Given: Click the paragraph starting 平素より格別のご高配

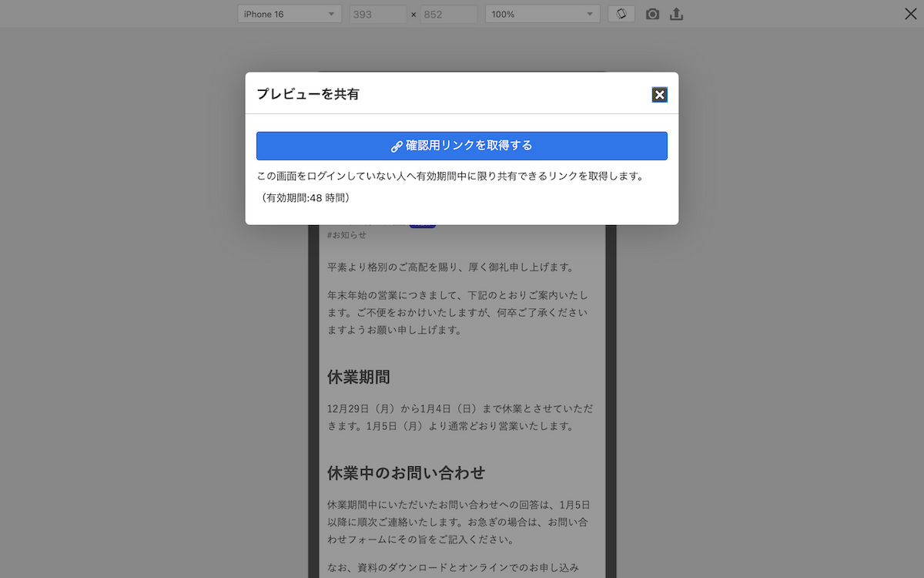Looking at the screenshot, I should click(x=451, y=267).
